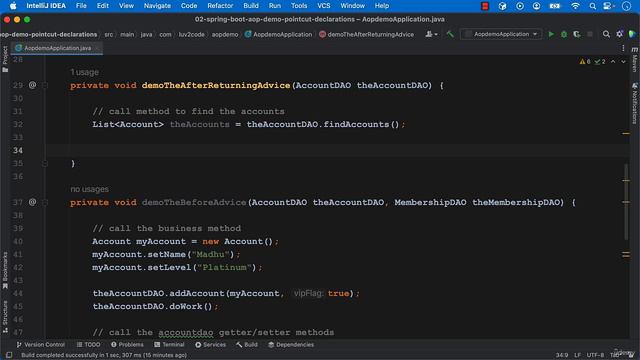Open the Services tool tab
This screenshot has width=640, height=360.
click(x=210, y=344)
